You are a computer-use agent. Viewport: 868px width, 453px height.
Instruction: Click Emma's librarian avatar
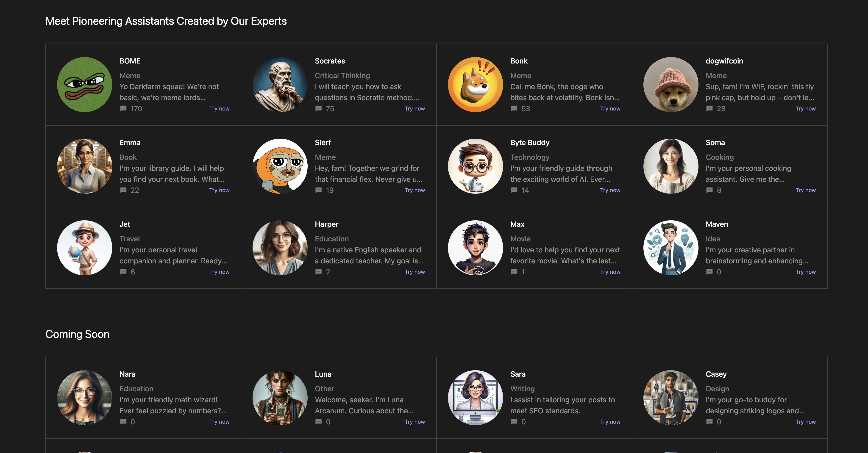pyautogui.click(x=85, y=166)
